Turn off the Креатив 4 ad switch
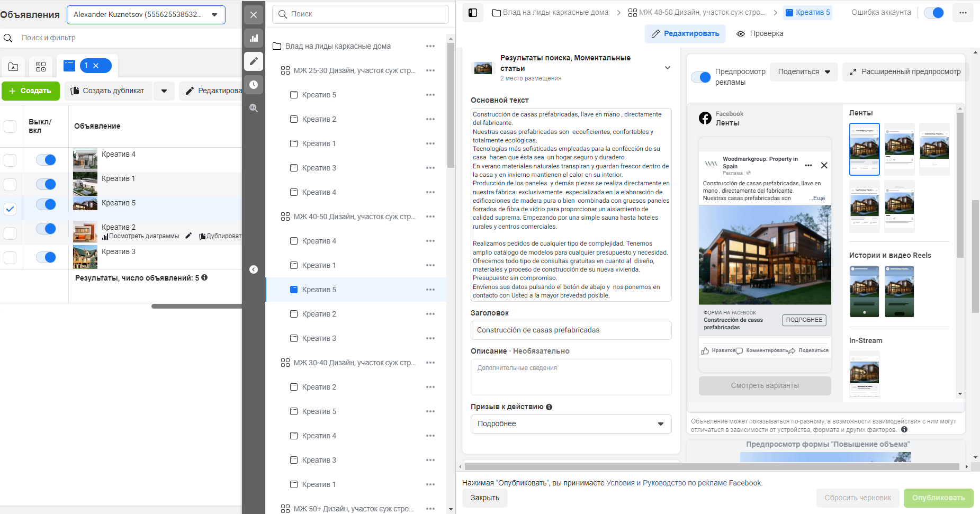This screenshot has width=980, height=514. point(46,160)
